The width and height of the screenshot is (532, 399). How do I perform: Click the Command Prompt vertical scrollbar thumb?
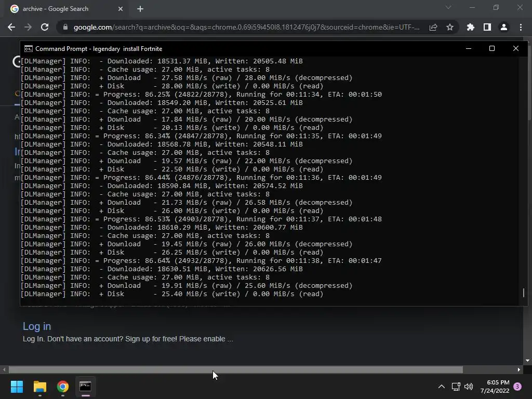(524, 292)
